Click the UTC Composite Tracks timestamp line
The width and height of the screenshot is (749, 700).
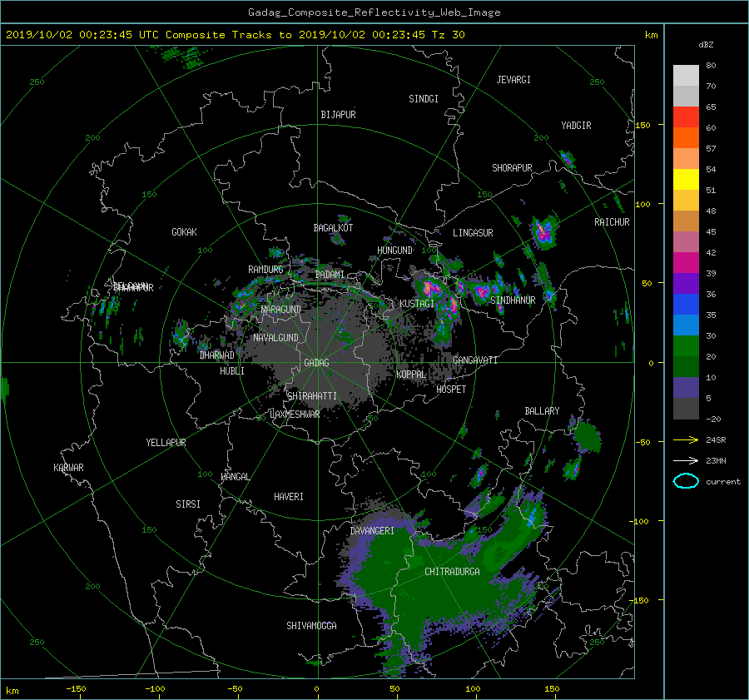[x=235, y=35]
